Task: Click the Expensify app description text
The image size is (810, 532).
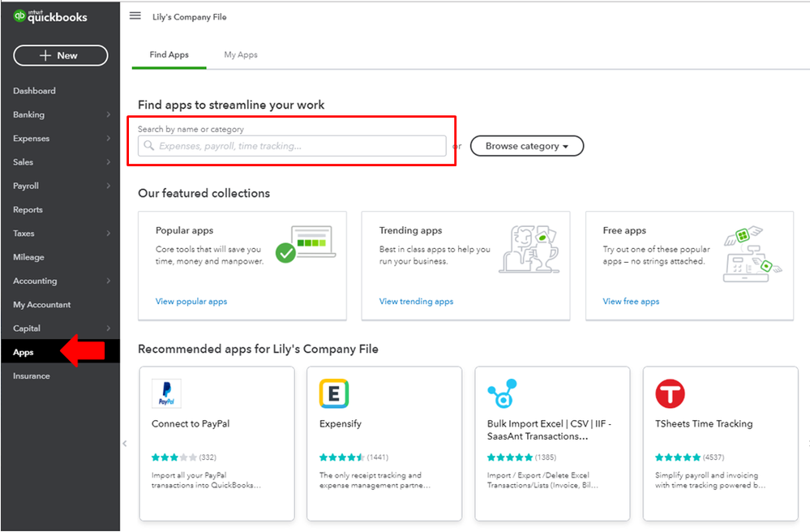Action: pos(375,480)
